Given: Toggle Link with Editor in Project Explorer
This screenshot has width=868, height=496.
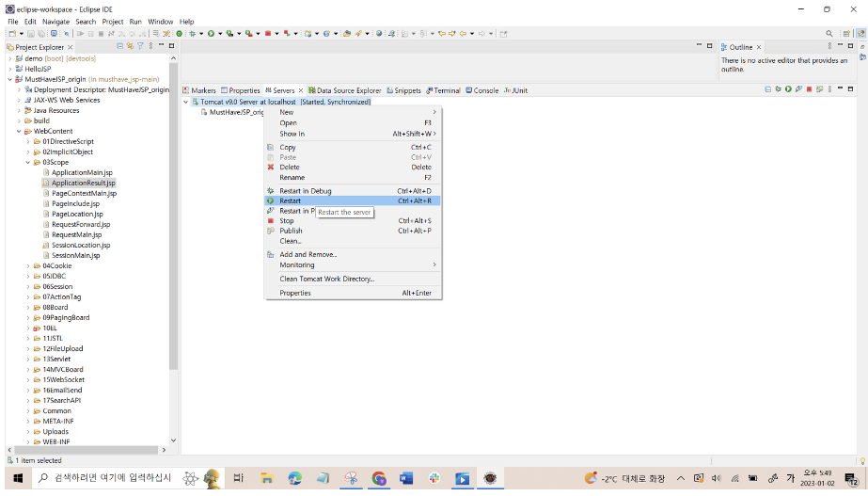Looking at the screenshot, I should point(130,46).
